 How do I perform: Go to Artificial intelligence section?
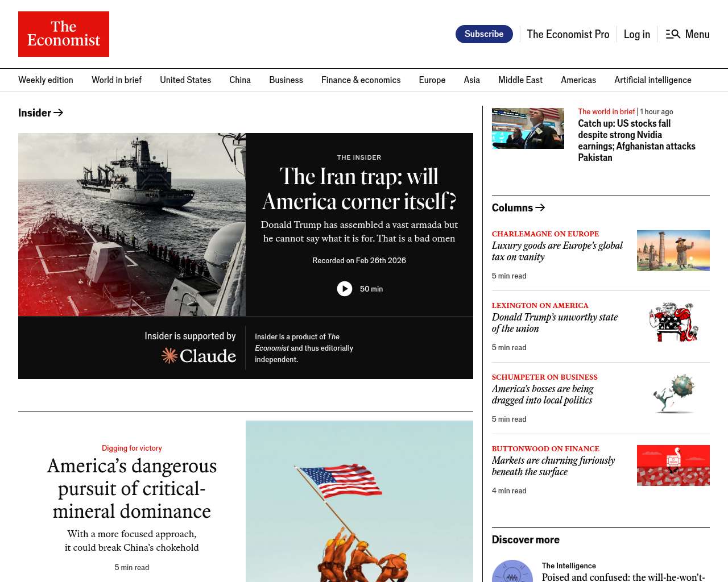[x=653, y=80]
